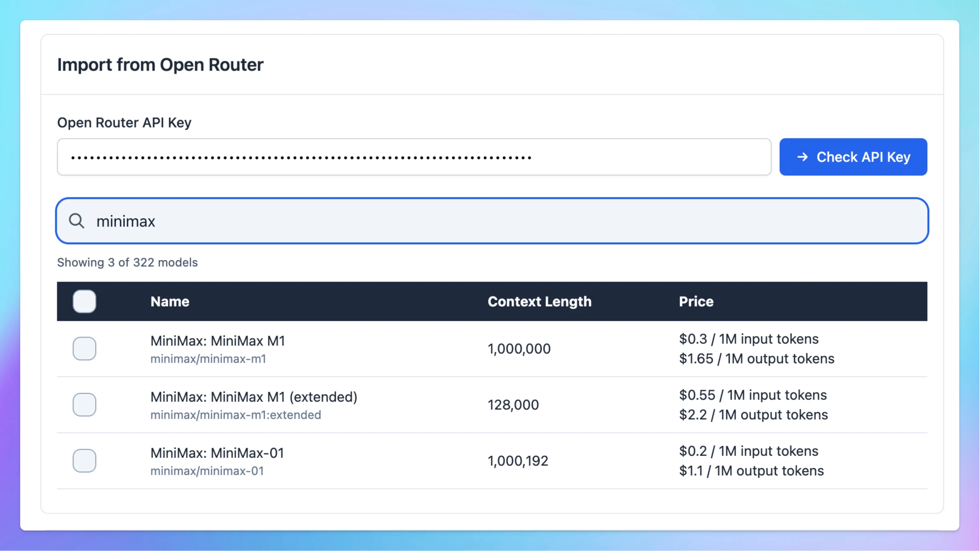Click the Showing 3 of 322 models text

click(127, 262)
